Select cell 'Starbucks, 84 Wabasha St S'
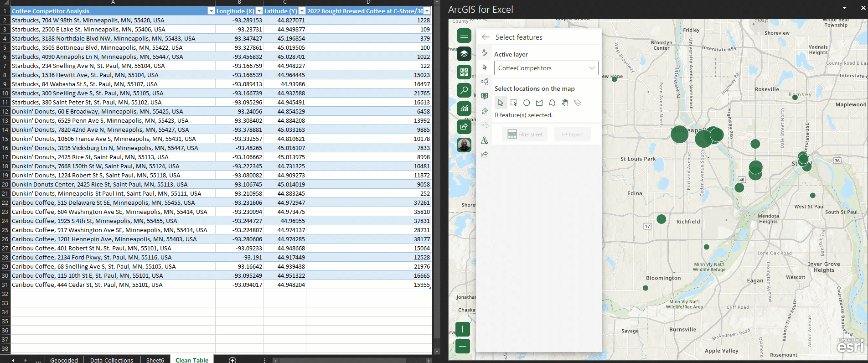This screenshot has width=868, height=363. 113,84
